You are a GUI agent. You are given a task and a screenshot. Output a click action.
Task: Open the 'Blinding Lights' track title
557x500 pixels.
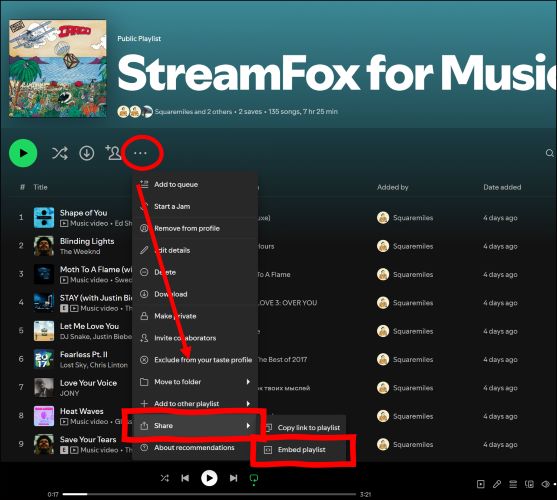pos(87,241)
